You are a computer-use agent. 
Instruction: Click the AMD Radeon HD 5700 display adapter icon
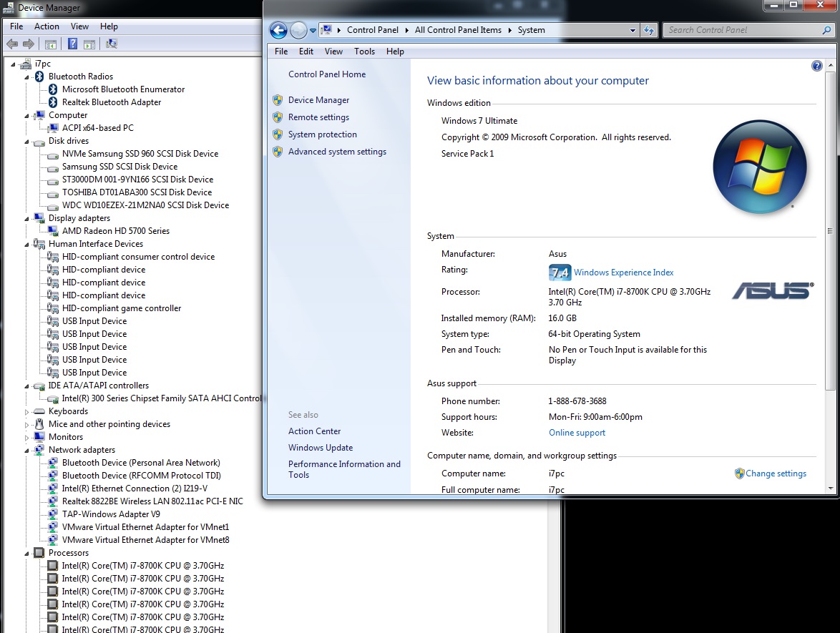pos(53,231)
